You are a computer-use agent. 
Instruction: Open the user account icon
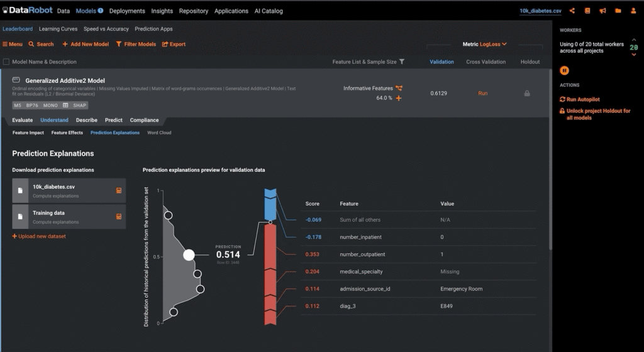point(633,11)
